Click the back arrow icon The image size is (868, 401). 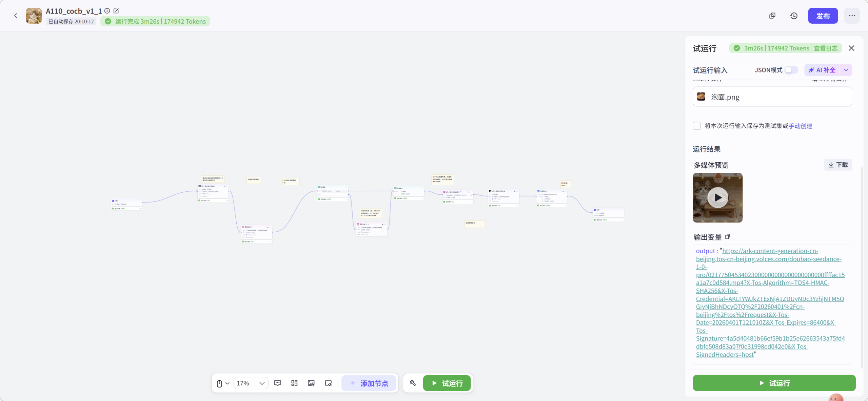coord(16,16)
